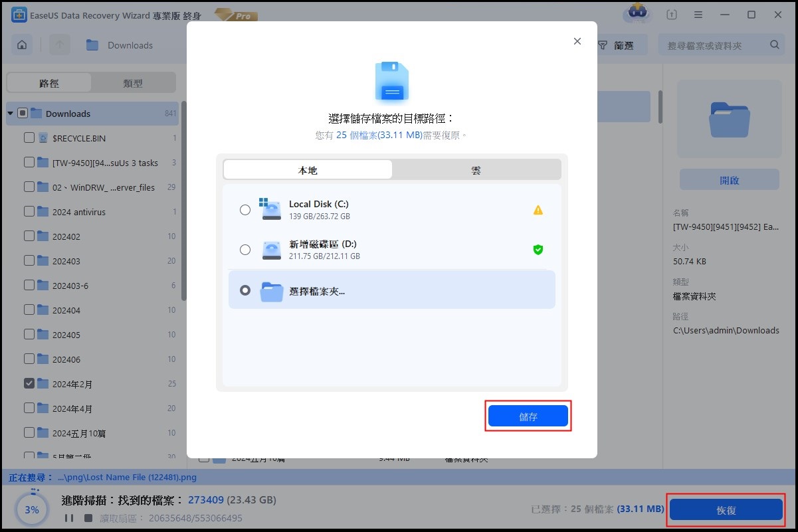Image resolution: width=798 pixels, height=532 pixels.
Task: Click the upload icon in the title bar
Action: point(672,15)
